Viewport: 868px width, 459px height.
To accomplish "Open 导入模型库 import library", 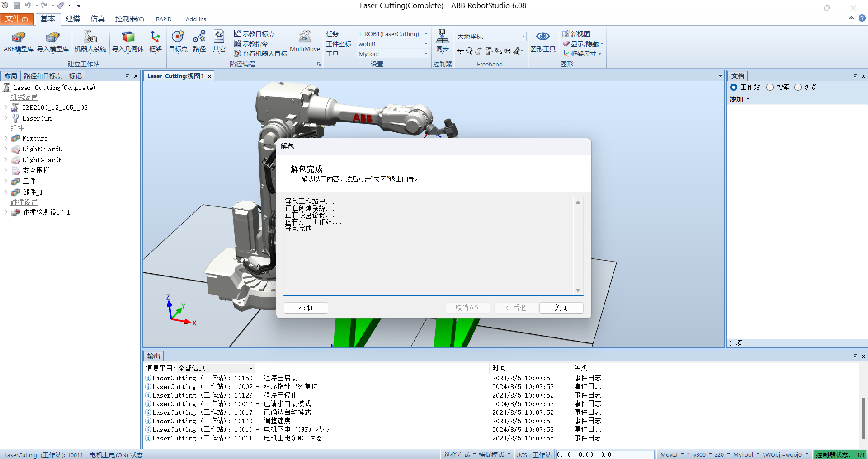I will click(53, 42).
